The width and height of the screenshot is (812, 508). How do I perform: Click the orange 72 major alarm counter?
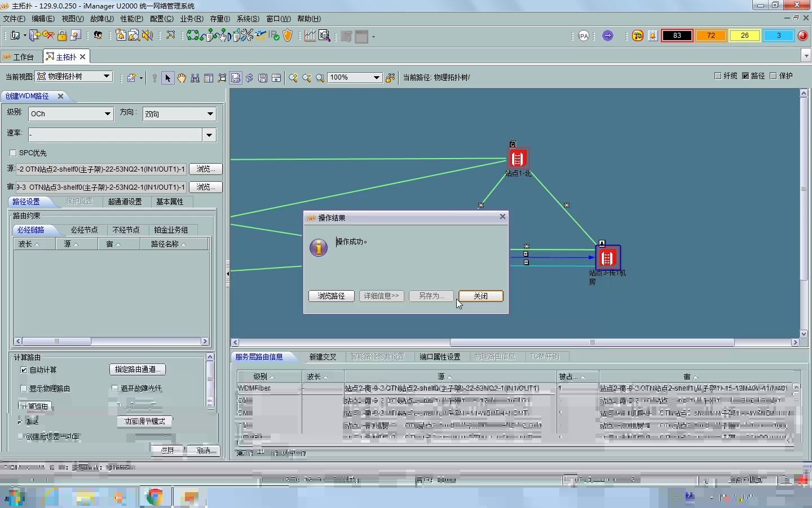pyautogui.click(x=710, y=36)
